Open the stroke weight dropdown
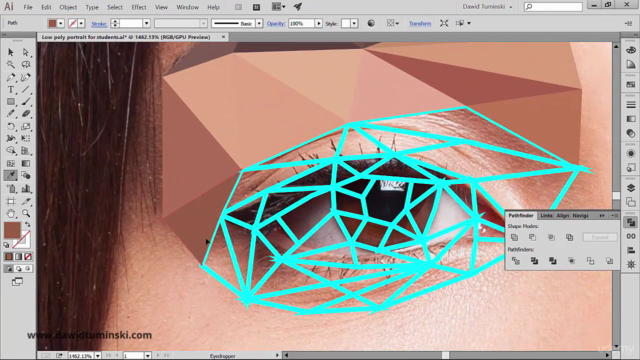The height and width of the screenshot is (360, 640). (147, 23)
